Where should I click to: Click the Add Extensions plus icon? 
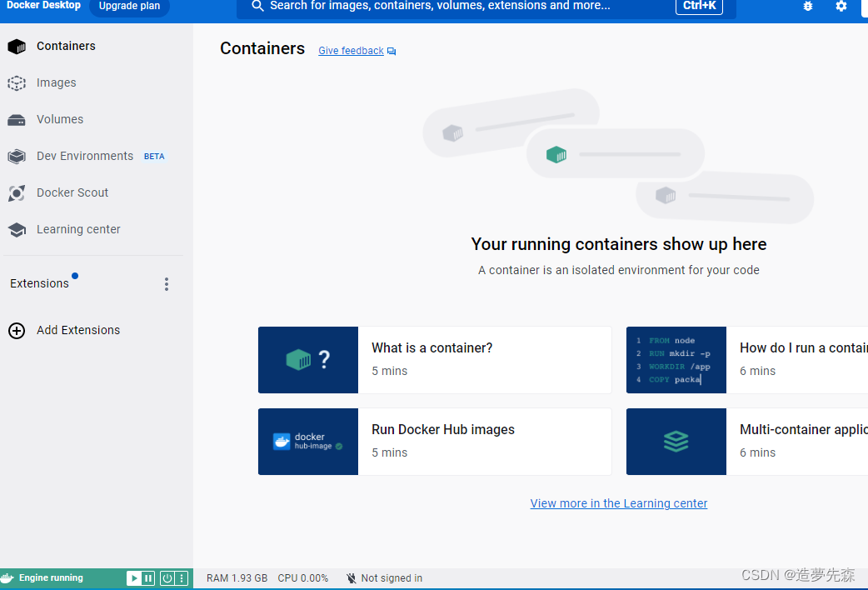17,331
